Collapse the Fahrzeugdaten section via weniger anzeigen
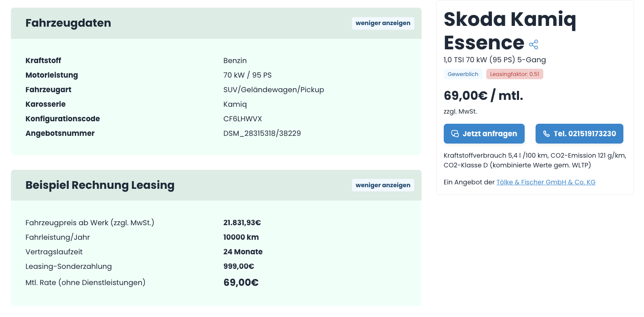 (x=383, y=23)
